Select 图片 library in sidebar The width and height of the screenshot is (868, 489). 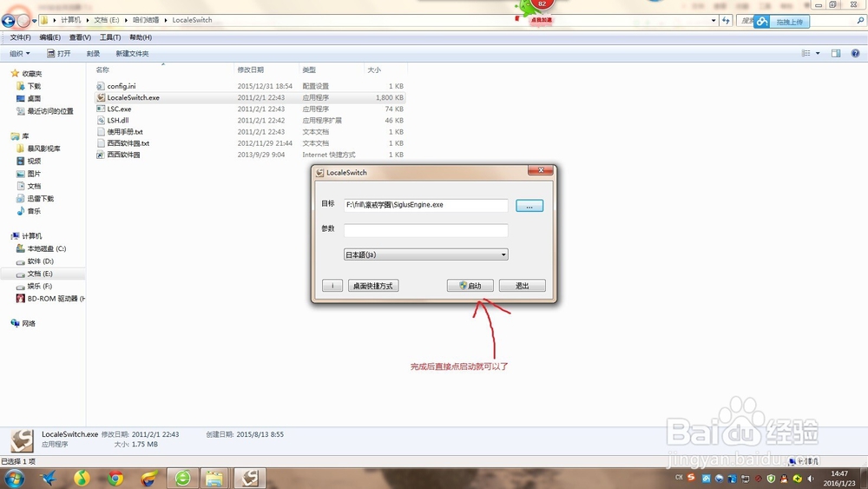tap(34, 174)
